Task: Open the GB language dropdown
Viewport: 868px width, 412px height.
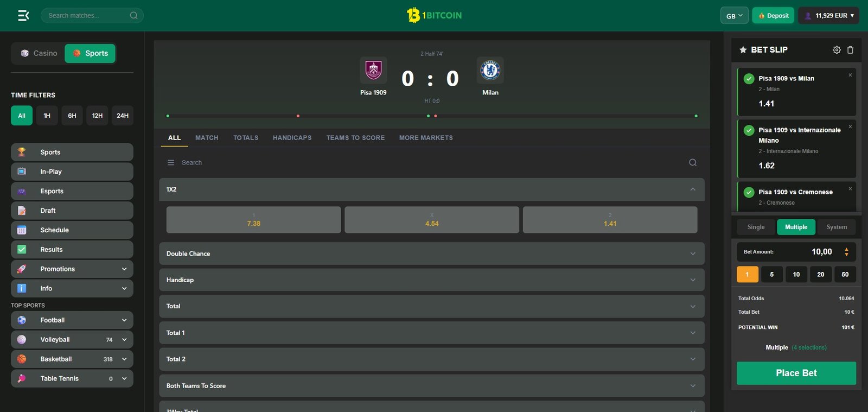Action: [734, 16]
